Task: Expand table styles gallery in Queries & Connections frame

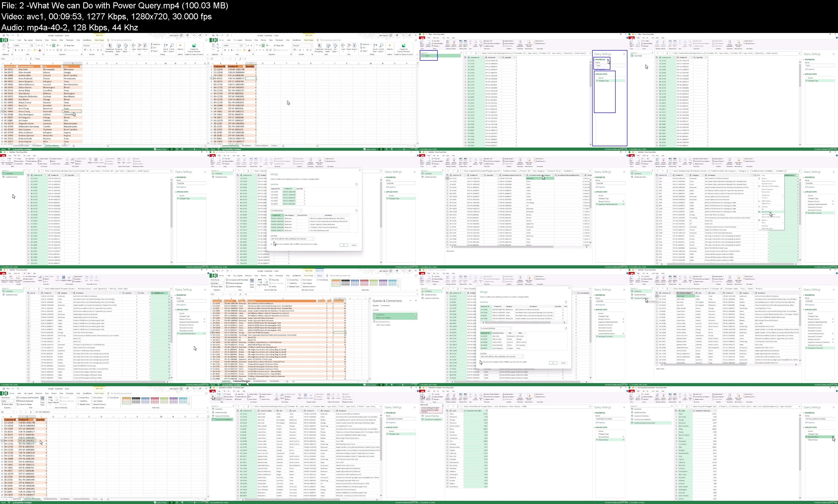Action: tap(398, 286)
